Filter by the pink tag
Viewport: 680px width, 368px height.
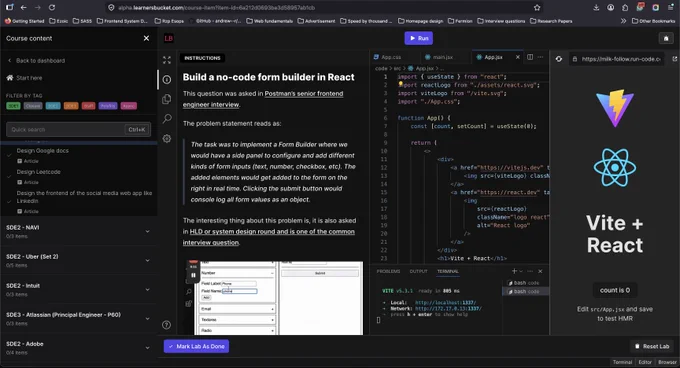(128, 106)
